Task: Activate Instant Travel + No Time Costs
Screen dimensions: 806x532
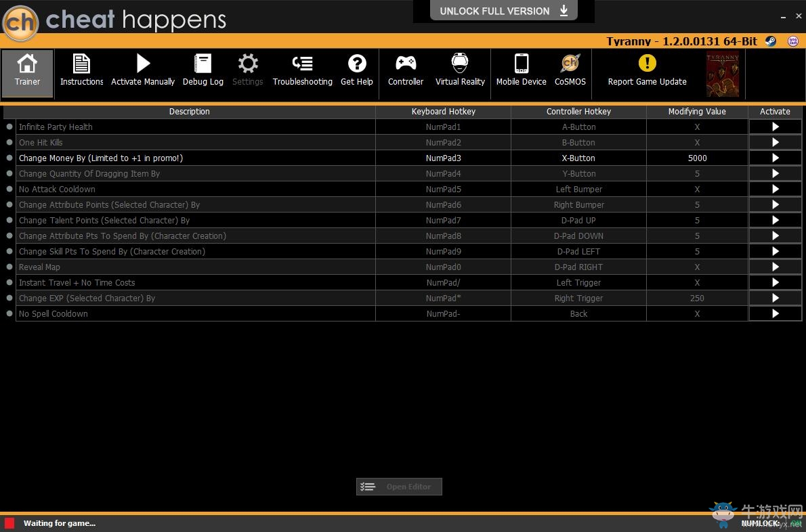Action: pos(775,282)
